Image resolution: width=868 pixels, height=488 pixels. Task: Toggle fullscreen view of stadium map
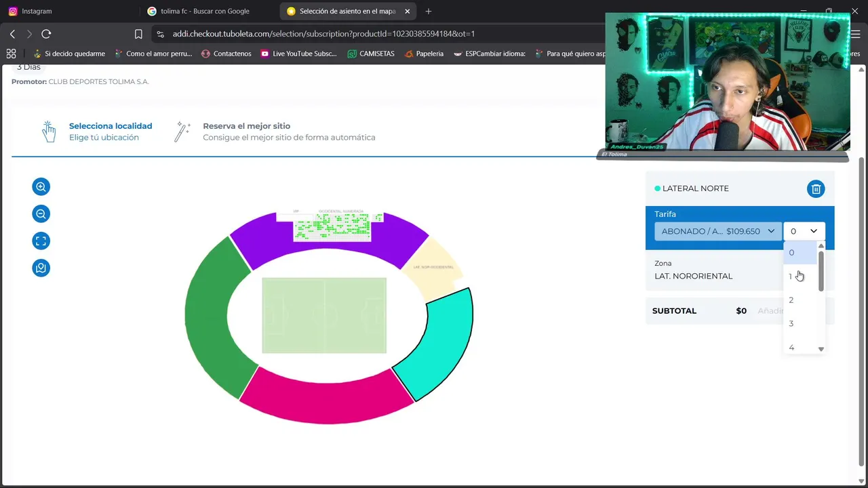tap(41, 241)
